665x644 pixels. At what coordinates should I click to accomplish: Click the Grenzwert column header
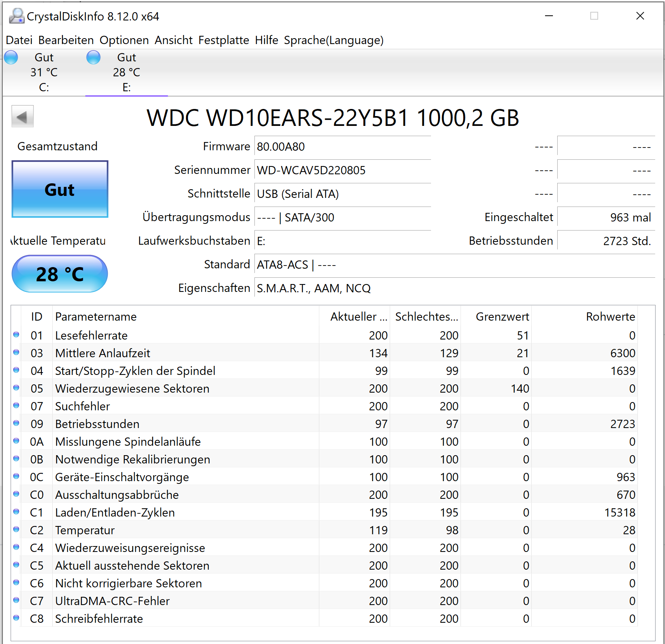[496, 317]
